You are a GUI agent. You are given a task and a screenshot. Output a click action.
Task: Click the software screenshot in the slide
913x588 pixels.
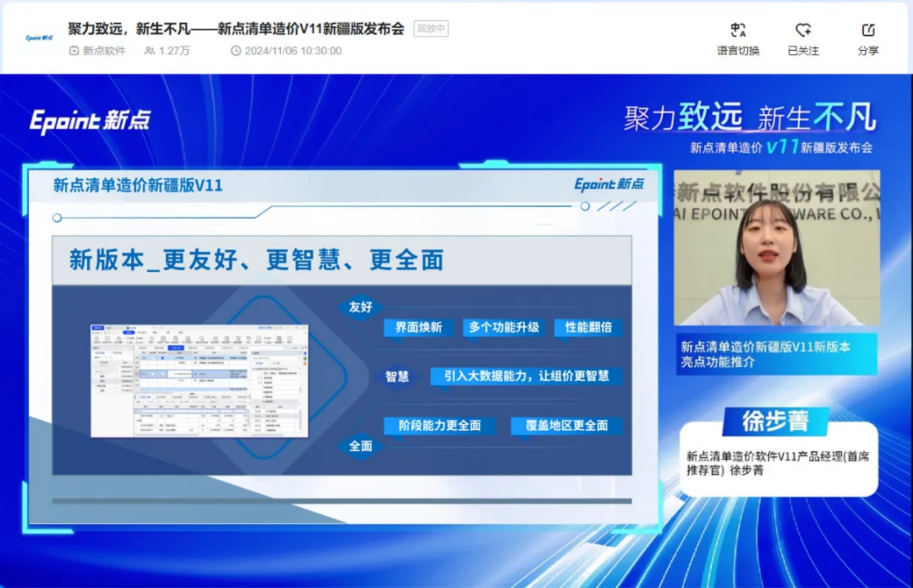[200, 381]
